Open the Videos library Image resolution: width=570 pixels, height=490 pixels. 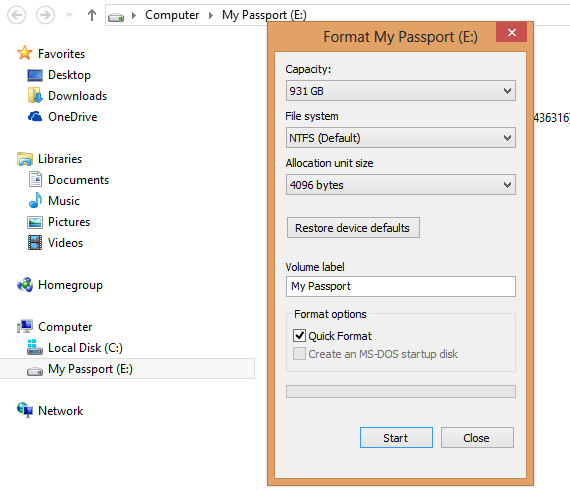(65, 243)
